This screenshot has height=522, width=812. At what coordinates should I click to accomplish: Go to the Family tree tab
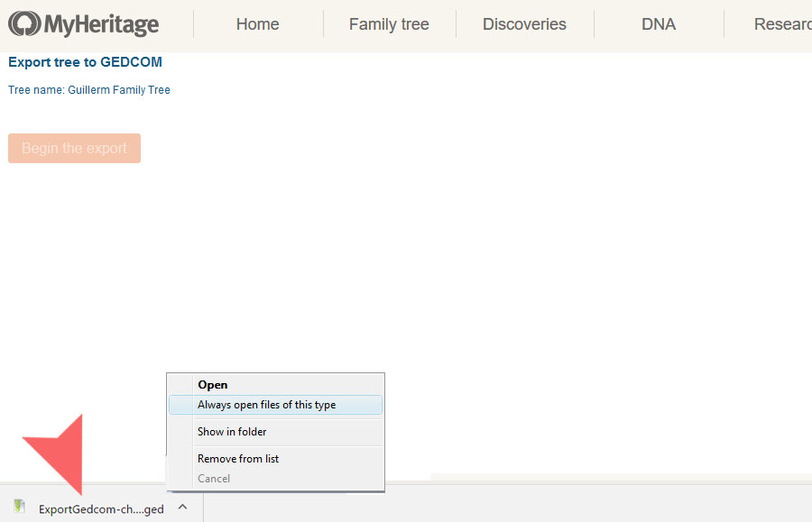click(x=389, y=24)
